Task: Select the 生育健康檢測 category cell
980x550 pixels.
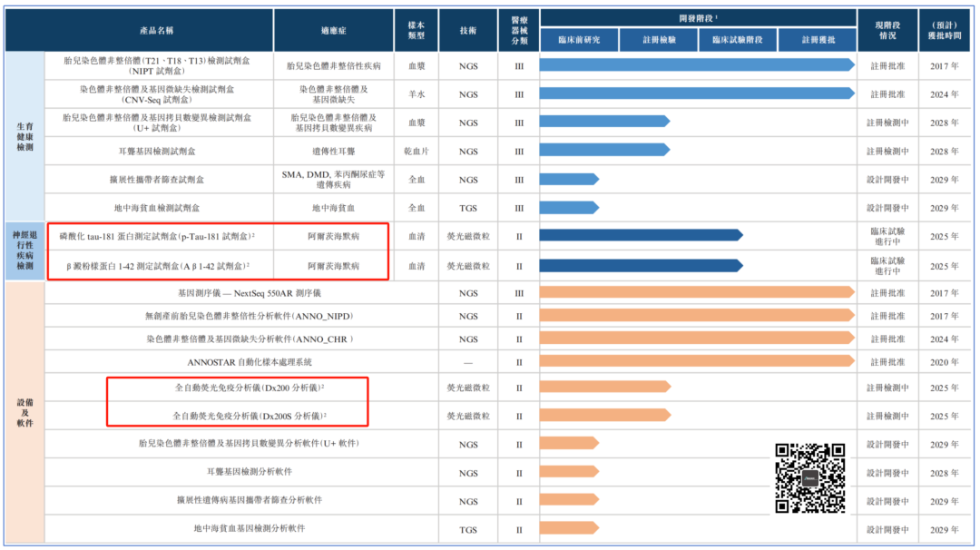Action: point(24,136)
